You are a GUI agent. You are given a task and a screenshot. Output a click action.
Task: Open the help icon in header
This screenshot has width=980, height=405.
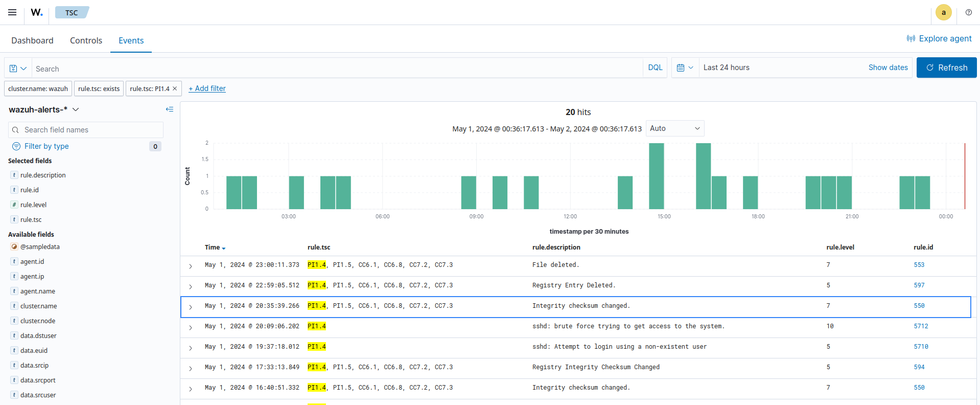click(x=968, y=12)
